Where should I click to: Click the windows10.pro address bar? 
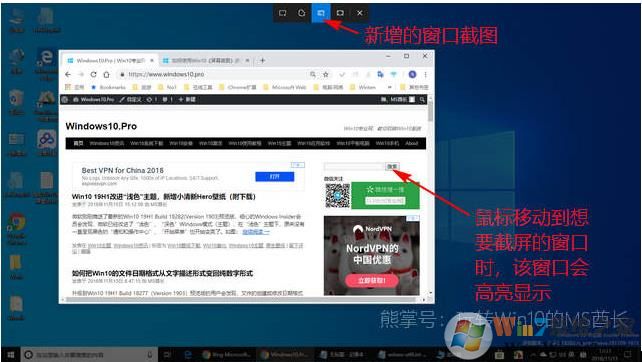click(x=213, y=75)
